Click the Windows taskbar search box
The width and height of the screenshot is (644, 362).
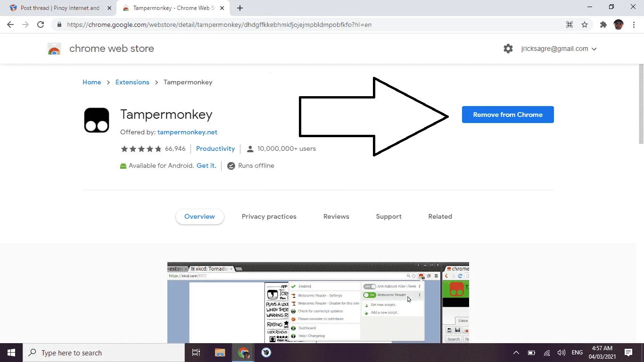tap(104, 353)
